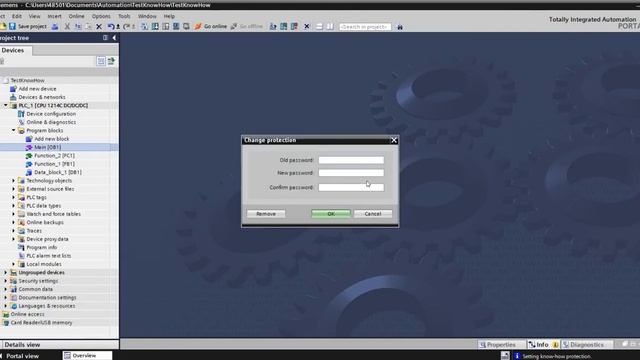Open the Tools menu

124,16
